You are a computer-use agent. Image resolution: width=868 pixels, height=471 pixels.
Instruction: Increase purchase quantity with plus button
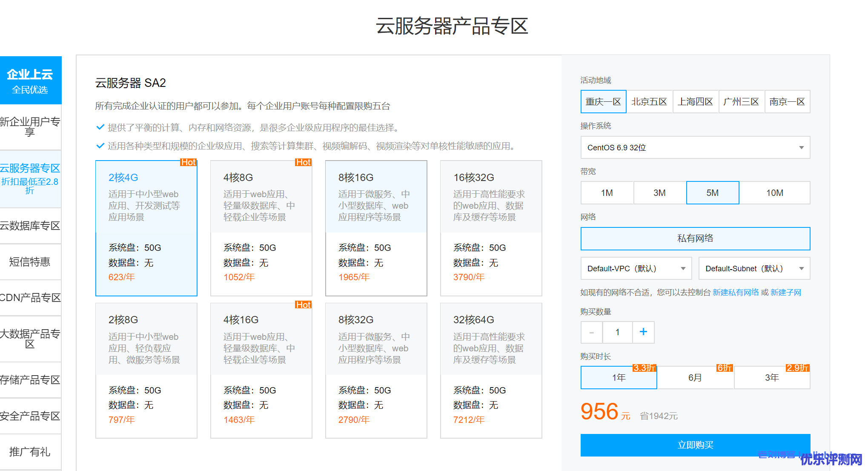pos(643,332)
